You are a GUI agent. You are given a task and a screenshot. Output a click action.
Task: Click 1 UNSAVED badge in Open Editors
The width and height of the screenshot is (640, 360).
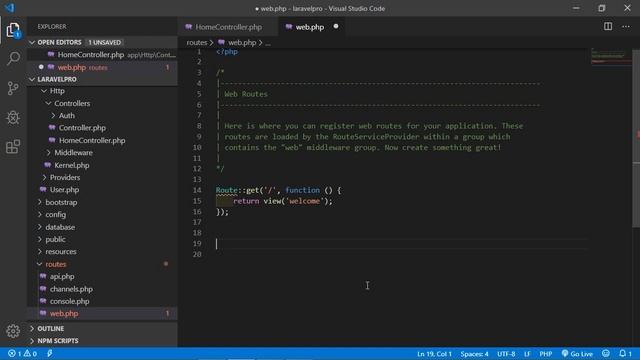(x=105, y=42)
